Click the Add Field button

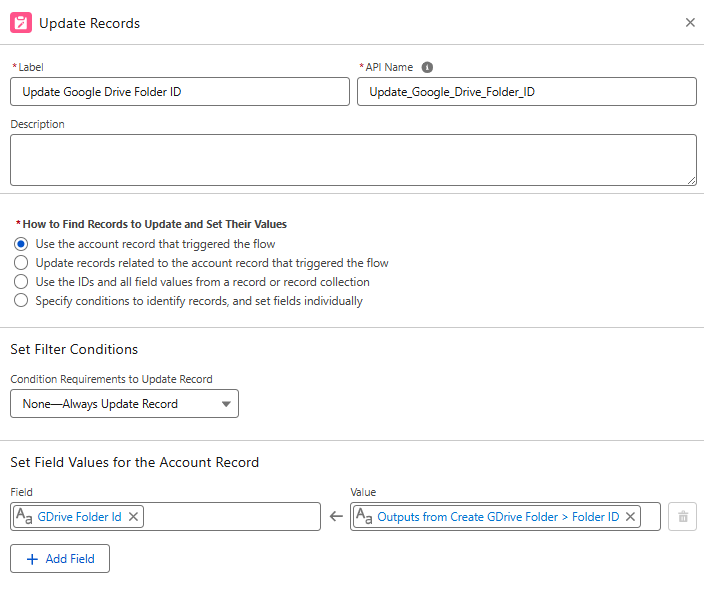click(x=60, y=559)
